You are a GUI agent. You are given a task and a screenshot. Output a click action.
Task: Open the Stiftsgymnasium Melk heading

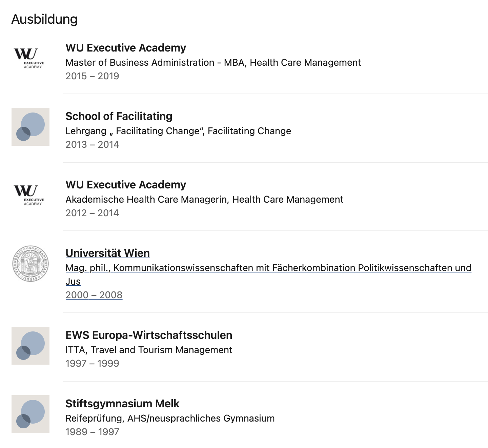(122, 404)
